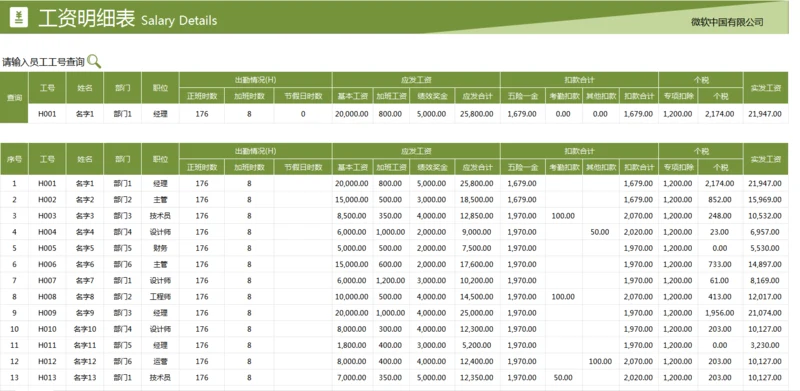Select gross total 5,200.00

click(x=477, y=346)
